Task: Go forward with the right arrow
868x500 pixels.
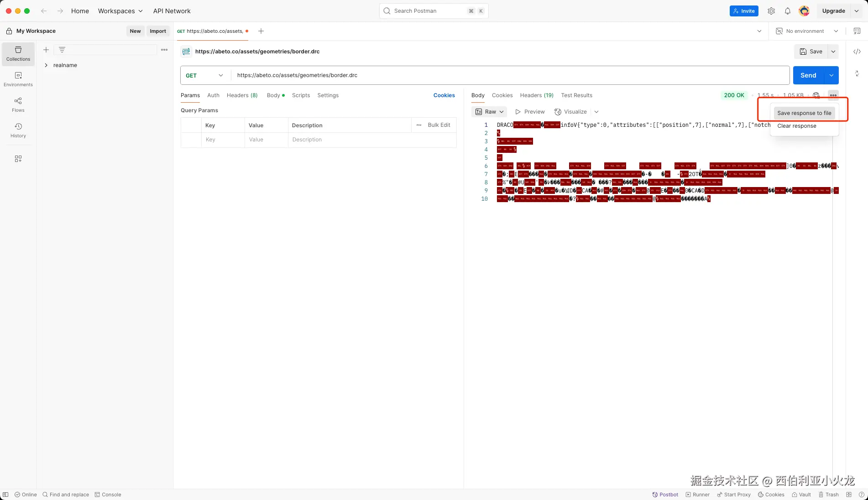Action: coord(60,11)
